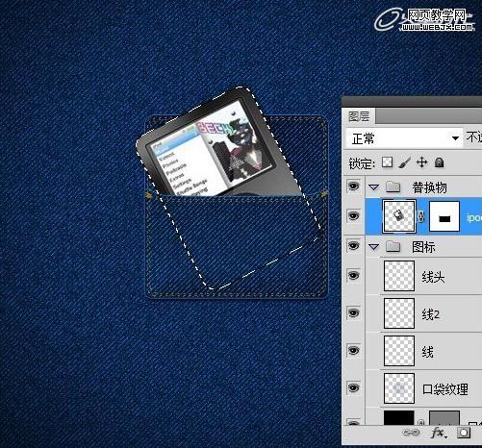Select the 替换物 group name
Screen dimensions: 482x448
[x=429, y=187]
